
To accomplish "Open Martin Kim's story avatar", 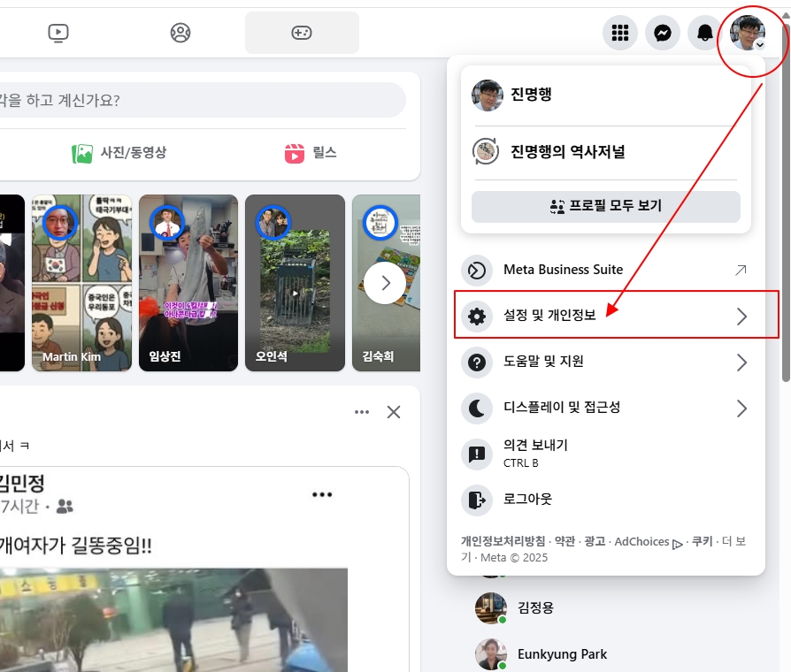I will [60, 222].
